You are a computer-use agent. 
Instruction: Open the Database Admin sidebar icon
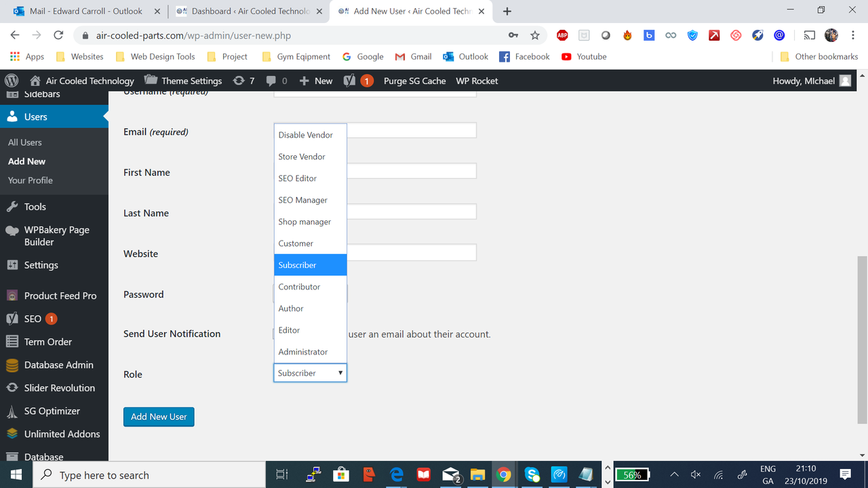[12, 365]
